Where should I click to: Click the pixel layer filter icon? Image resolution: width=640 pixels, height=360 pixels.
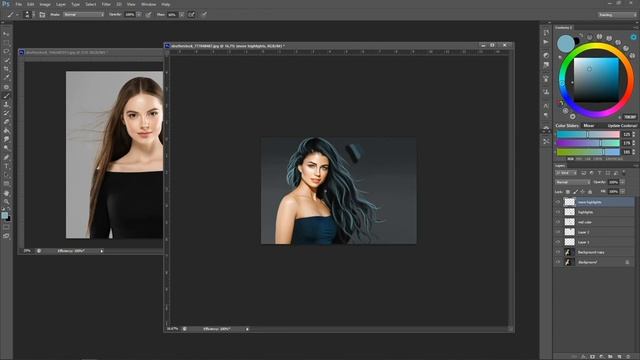tap(584, 173)
